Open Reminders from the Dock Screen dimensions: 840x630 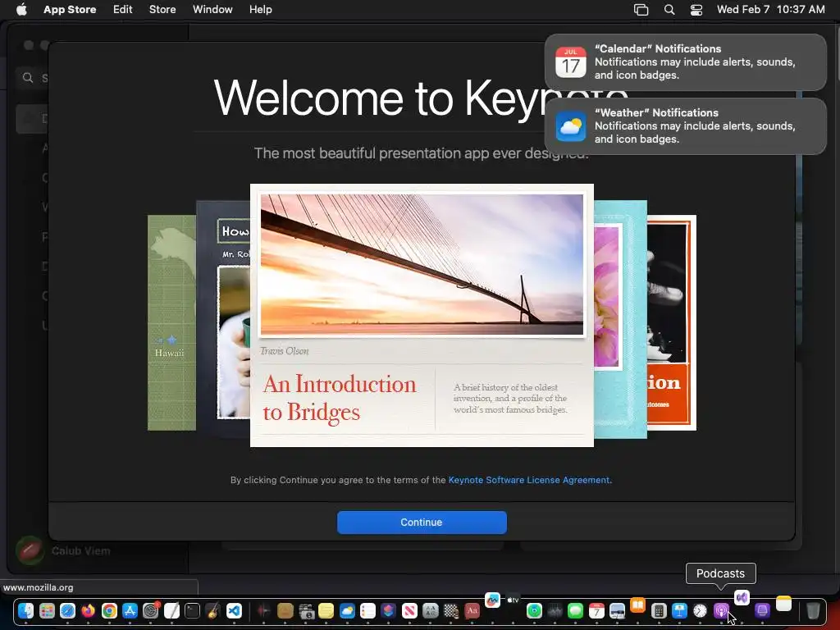(367, 610)
